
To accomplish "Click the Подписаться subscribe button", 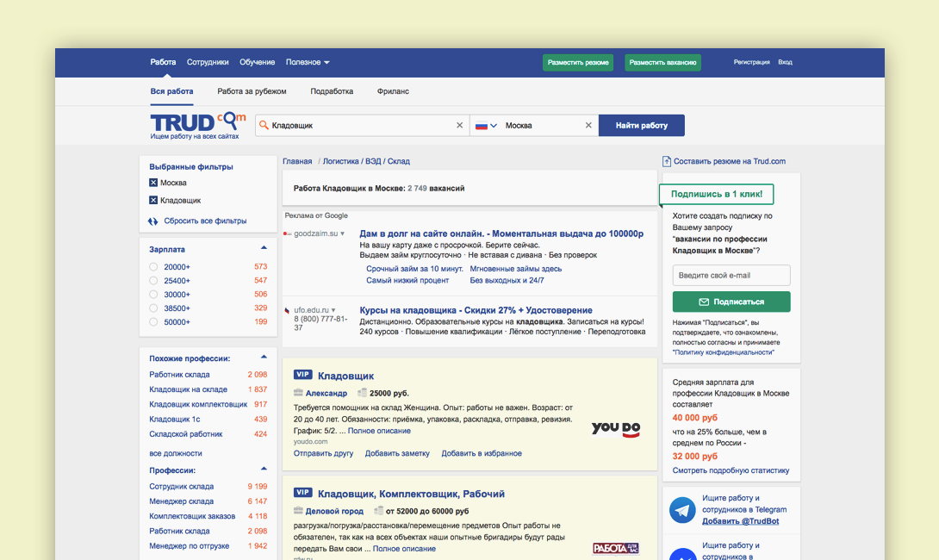I will [731, 302].
